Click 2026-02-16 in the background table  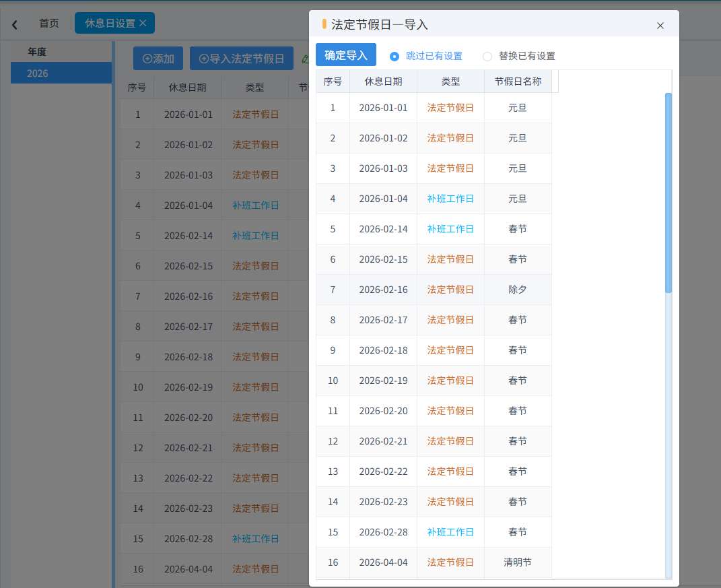click(x=188, y=296)
